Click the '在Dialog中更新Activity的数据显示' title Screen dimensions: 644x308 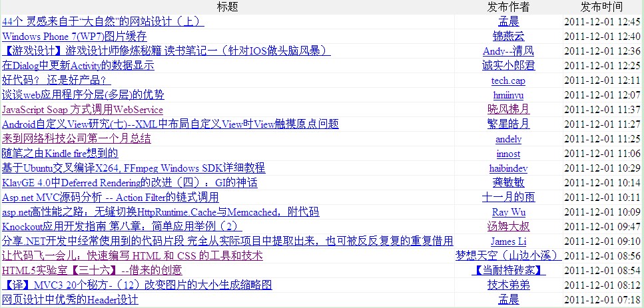[x=78, y=66]
